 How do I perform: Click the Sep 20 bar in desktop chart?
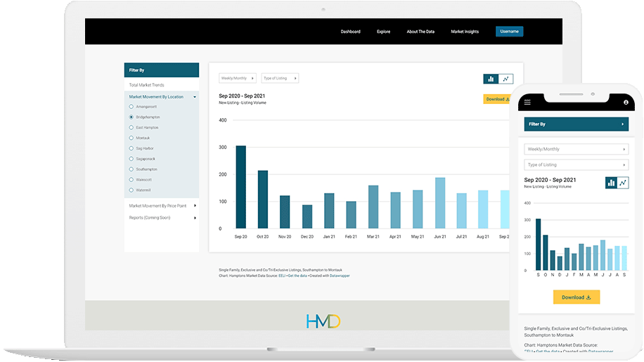pyautogui.click(x=240, y=186)
